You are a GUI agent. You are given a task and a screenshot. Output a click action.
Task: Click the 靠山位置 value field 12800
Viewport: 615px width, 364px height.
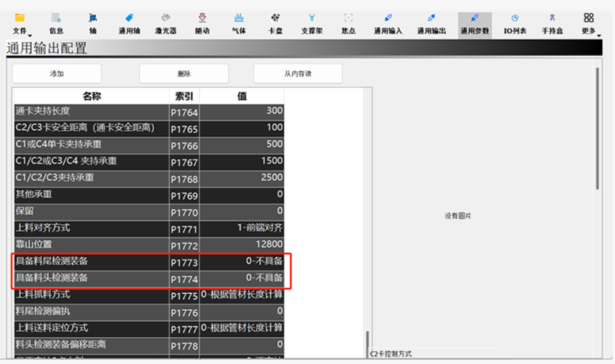pos(242,245)
